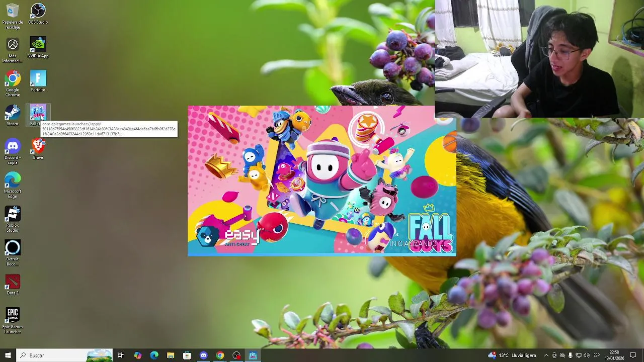The image size is (644, 362).
Task: Switch to OBS Studio from the taskbar
Action: click(236, 355)
